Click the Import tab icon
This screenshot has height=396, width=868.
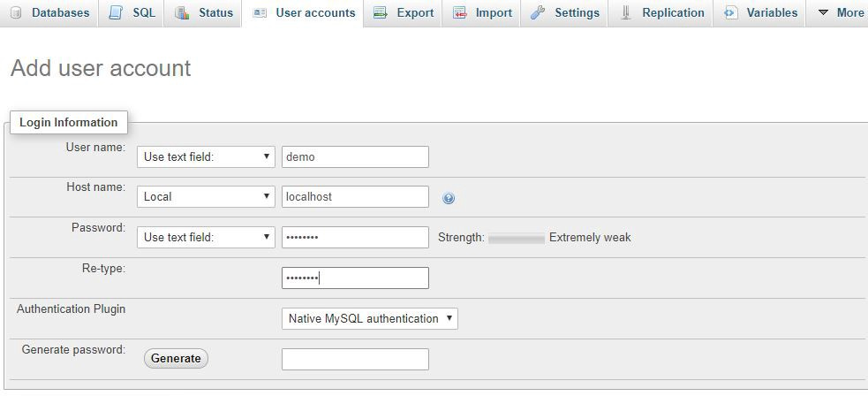(x=459, y=12)
